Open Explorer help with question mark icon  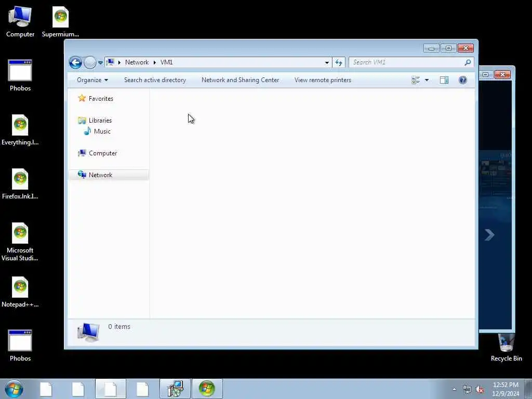coord(463,80)
